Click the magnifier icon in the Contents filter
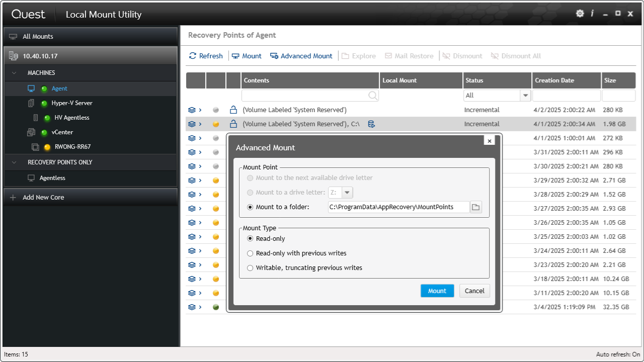The height and width of the screenshot is (362, 644). pos(373,96)
